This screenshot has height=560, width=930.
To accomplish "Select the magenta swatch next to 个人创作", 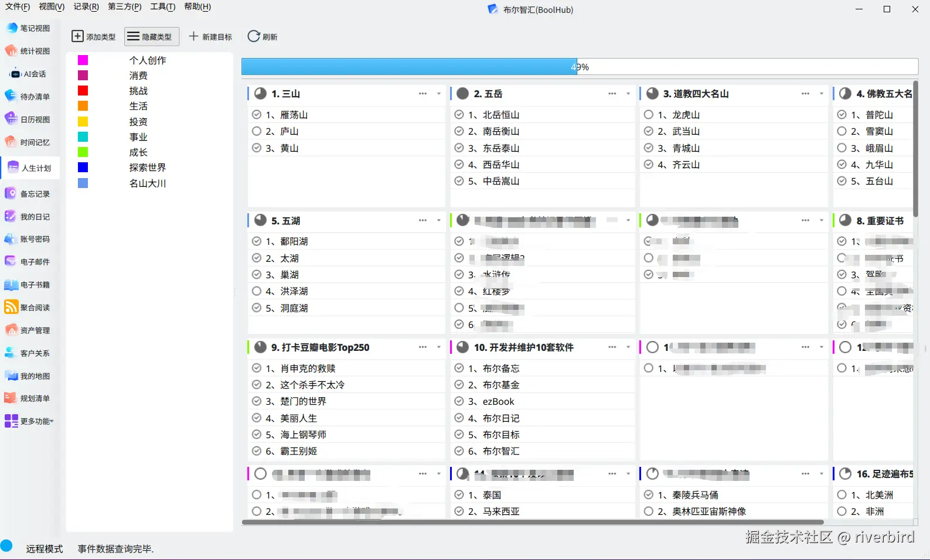I will point(83,60).
